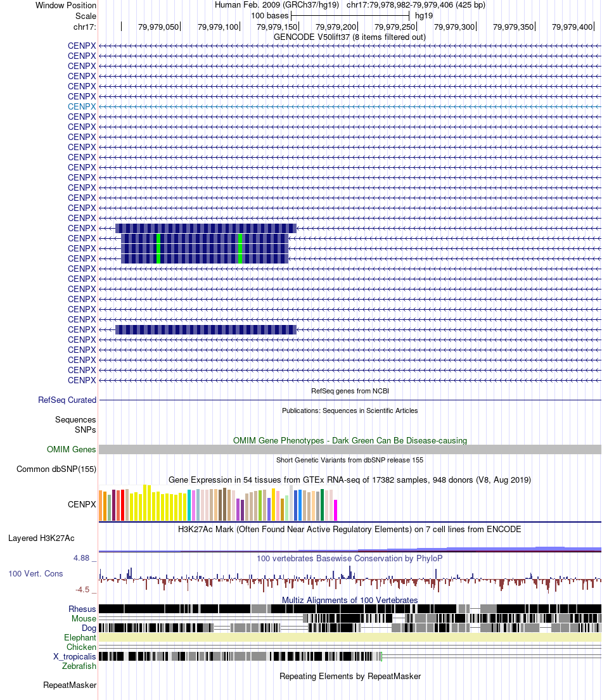Click the Elephant alignment label
602x700 pixels.
click(x=80, y=637)
